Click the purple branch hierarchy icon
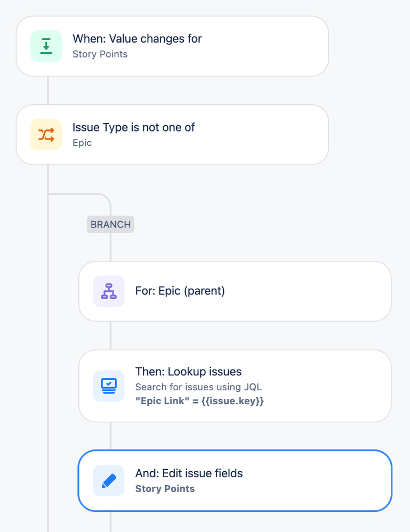410x532 pixels. click(109, 291)
